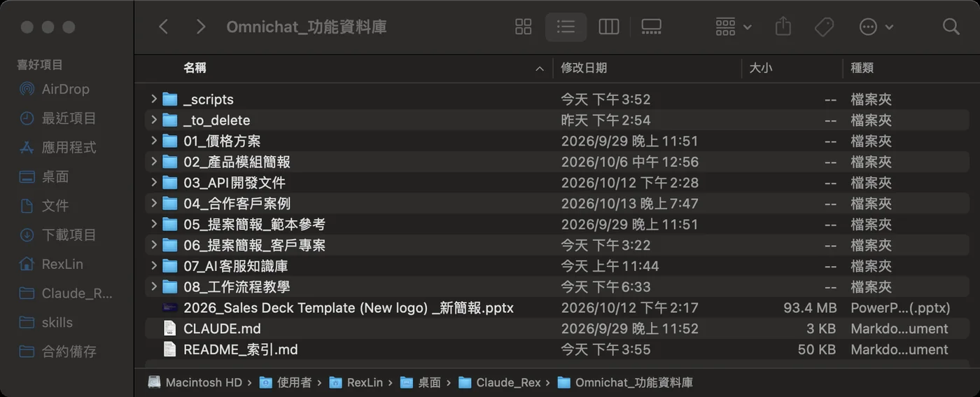This screenshot has width=980, height=397.
Task: Click the 08_工作流程教學 folder icon
Action: pos(169,287)
